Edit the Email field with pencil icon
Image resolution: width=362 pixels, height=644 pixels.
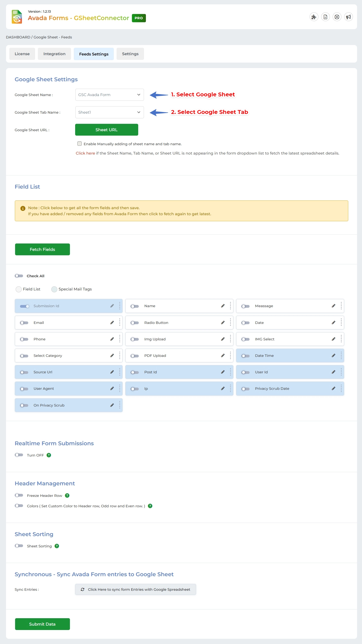click(112, 323)
